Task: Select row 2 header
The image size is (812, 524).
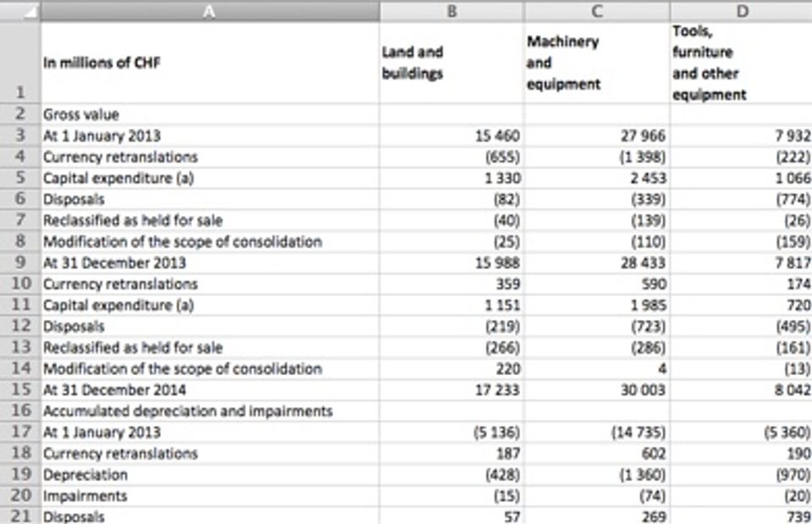Action: point(19,114)
